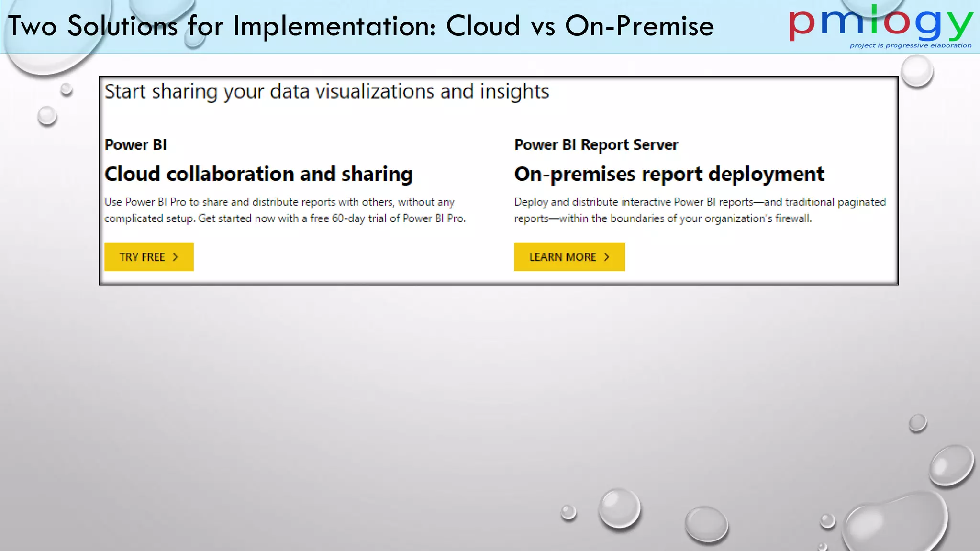Click the 'Use Power BI Pro to share' paragraph
The width and height of the screenshot is (980, 551).
pyautogui.click(x=285, y=210)
